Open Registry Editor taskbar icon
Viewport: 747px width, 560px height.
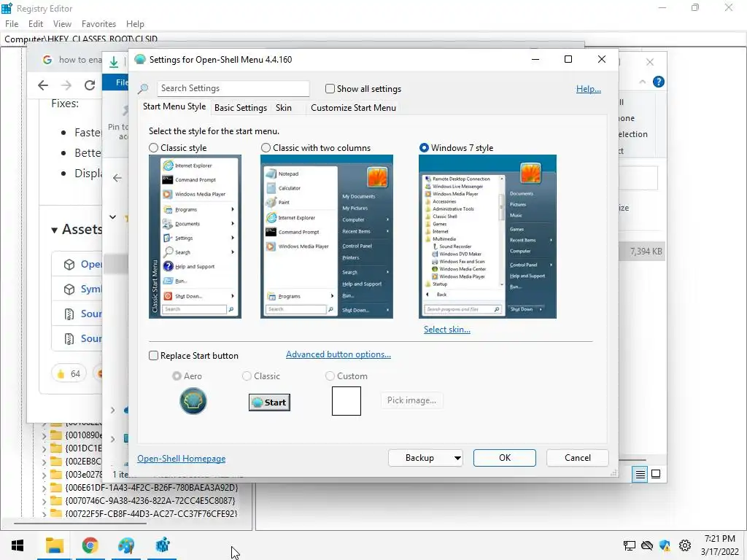point(163,545)
